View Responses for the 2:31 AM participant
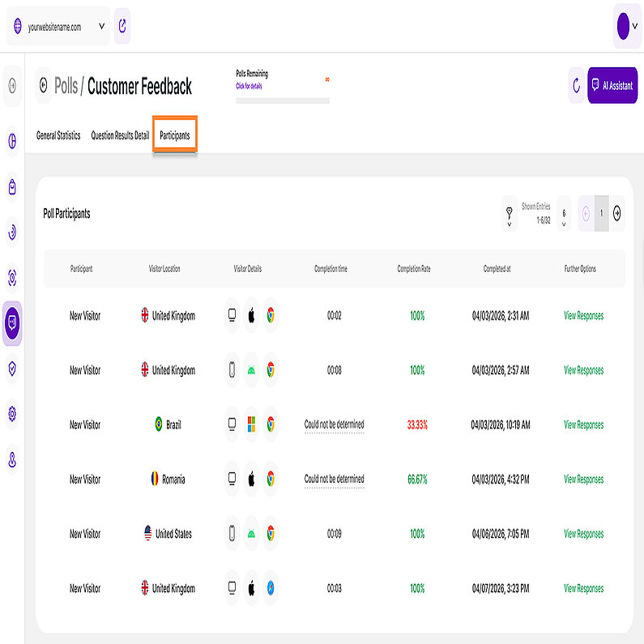Viewport: 644px width, 644px height. (583, 316)
